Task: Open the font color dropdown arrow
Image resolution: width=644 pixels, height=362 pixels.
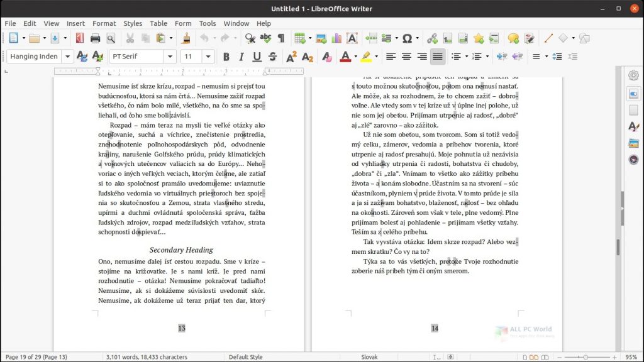Action: 356,57
